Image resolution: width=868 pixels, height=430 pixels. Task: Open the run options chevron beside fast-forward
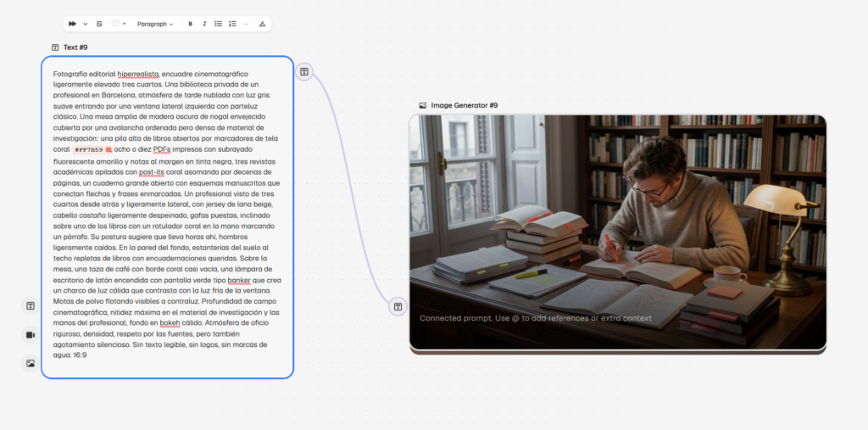pyautogui.click(x=86, y=24)
